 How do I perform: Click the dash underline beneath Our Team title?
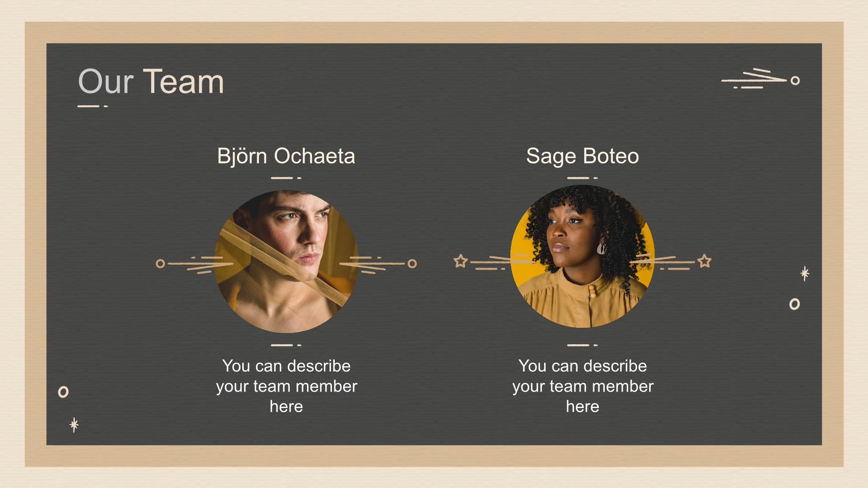tap(92, 106)
